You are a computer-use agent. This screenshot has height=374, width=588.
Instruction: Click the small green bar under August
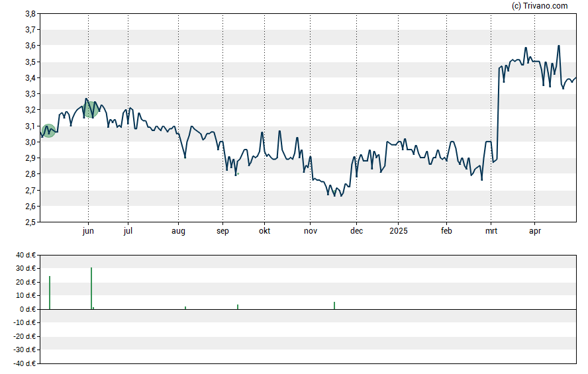(x=185, y=308)
